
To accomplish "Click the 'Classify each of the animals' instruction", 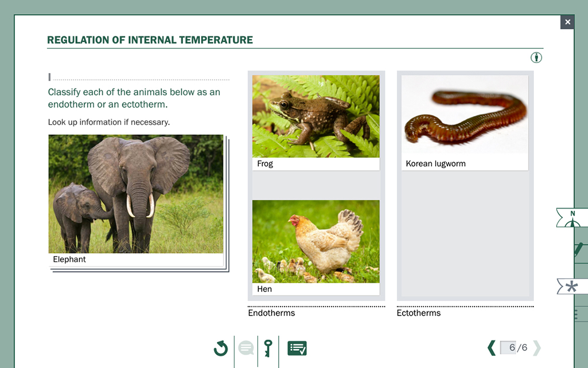I will pyautogui.click(x=134, y=98).
